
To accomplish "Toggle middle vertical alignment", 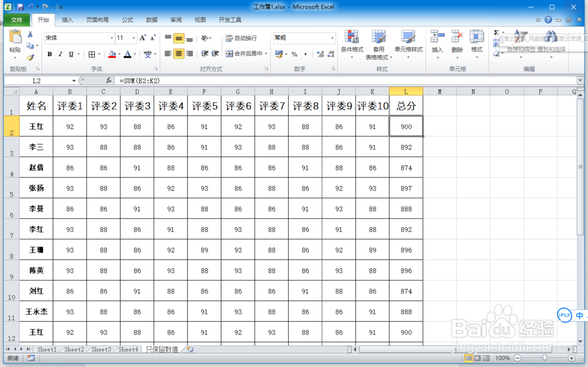I will pos(179,38).
